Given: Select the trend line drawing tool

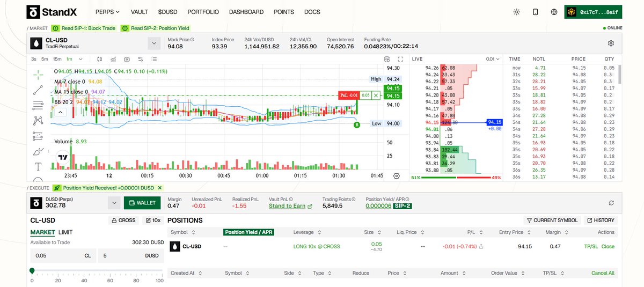Looking at the screenshot, I should click(x=38, y=90).
